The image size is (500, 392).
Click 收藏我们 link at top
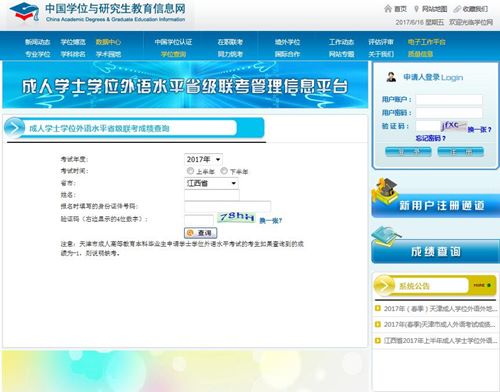click(475, 9)
